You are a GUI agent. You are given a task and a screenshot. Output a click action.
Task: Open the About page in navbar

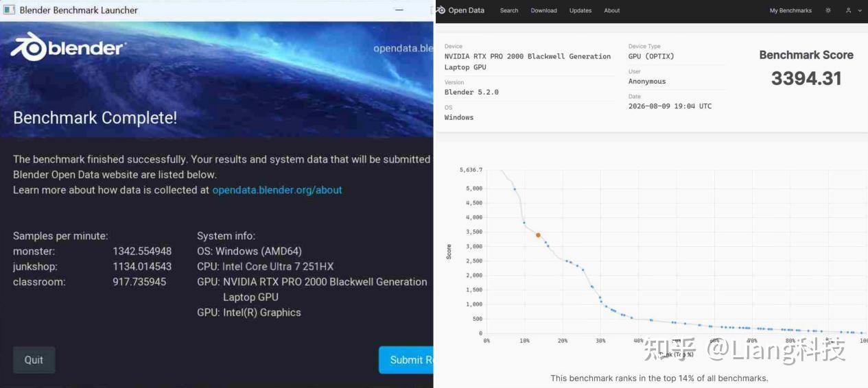tap(612, 10)
